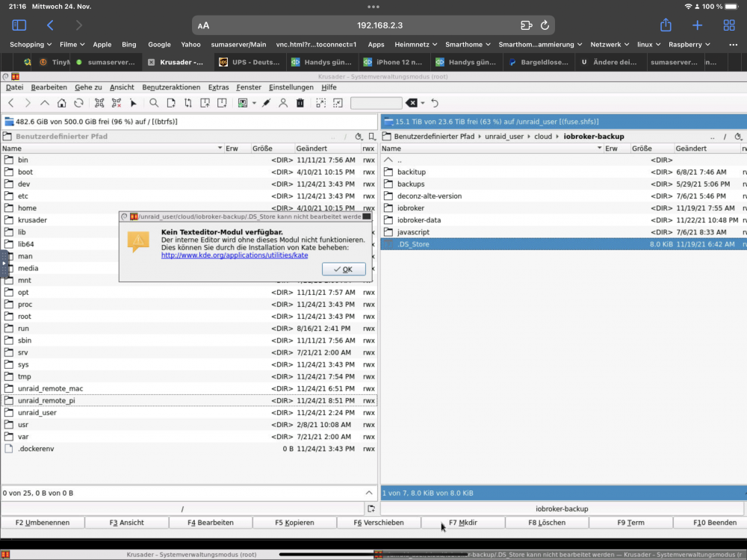Click the sync-path icon beside left command line
The image size is (747, 560).
371,508
